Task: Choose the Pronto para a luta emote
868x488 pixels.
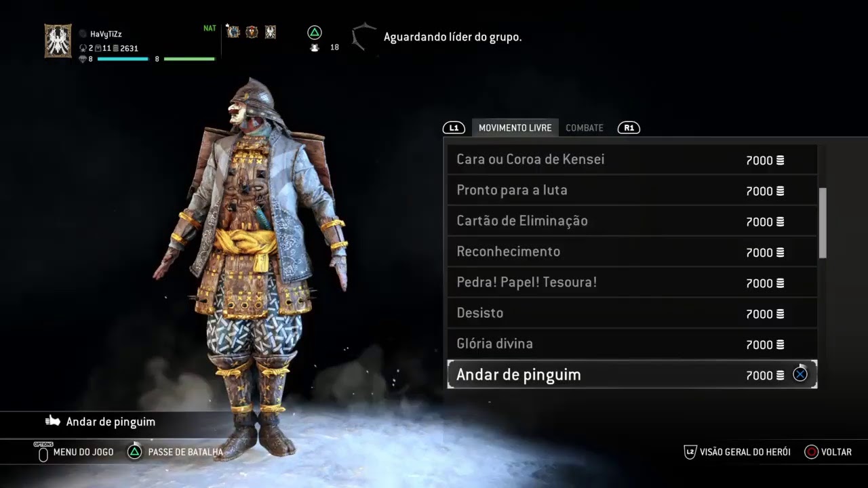Action: 632,190
